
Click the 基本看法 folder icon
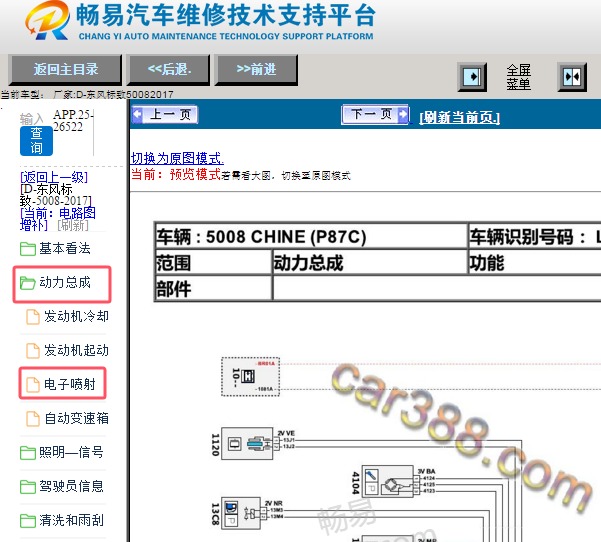(28, 249)
